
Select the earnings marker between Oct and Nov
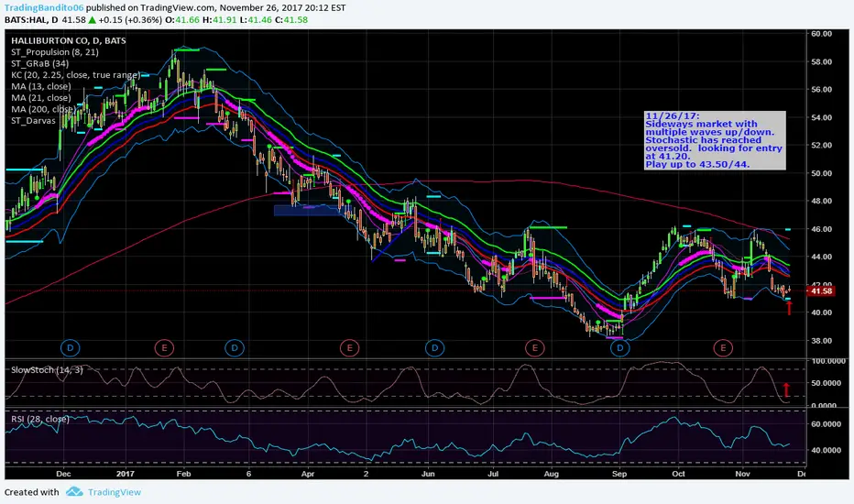[x=723, y=347]
